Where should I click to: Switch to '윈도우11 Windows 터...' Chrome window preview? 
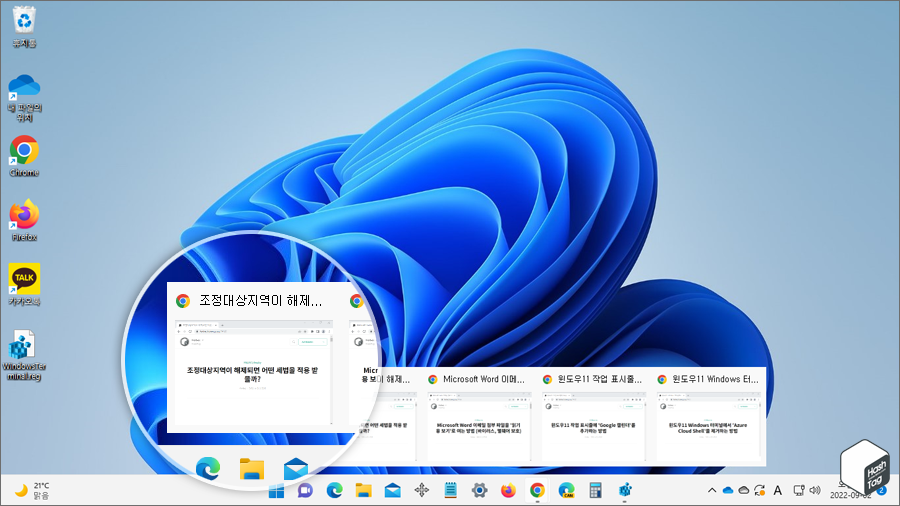click(708, 416)
